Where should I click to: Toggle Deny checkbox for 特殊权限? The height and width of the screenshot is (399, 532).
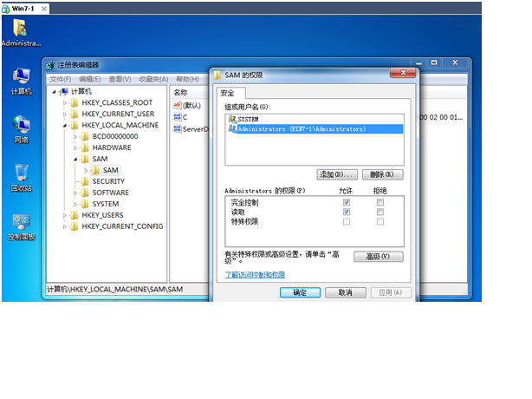380,221
